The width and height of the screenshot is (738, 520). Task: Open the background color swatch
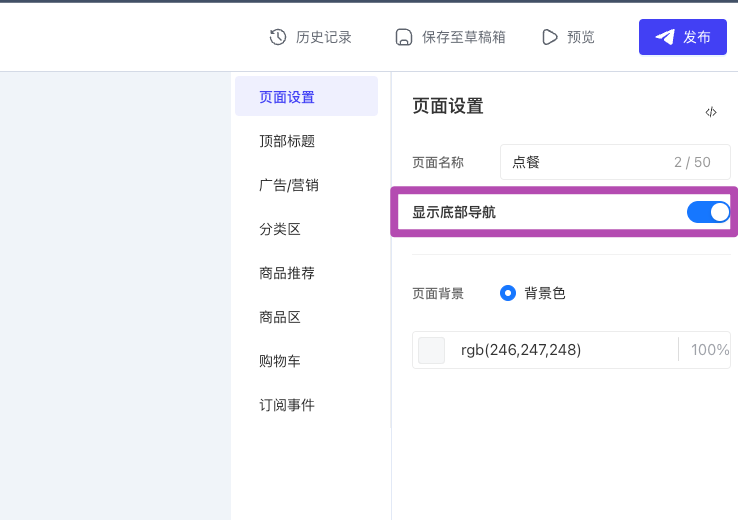[431, 350]
